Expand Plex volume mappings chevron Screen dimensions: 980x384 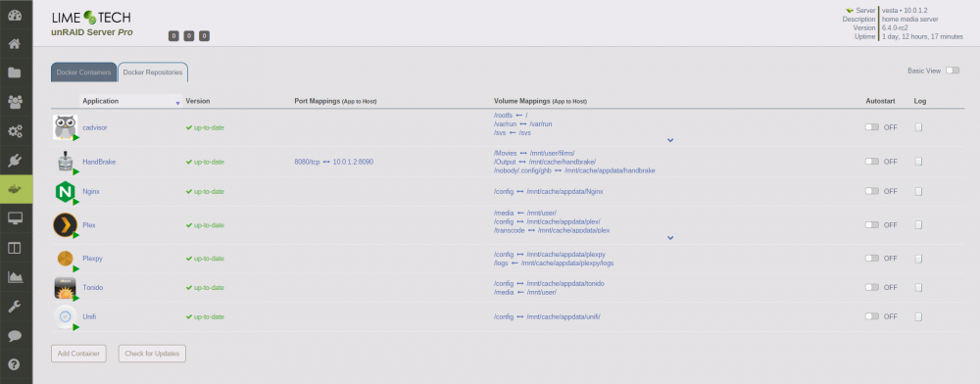pyautogui.click(x=670, y=238)
